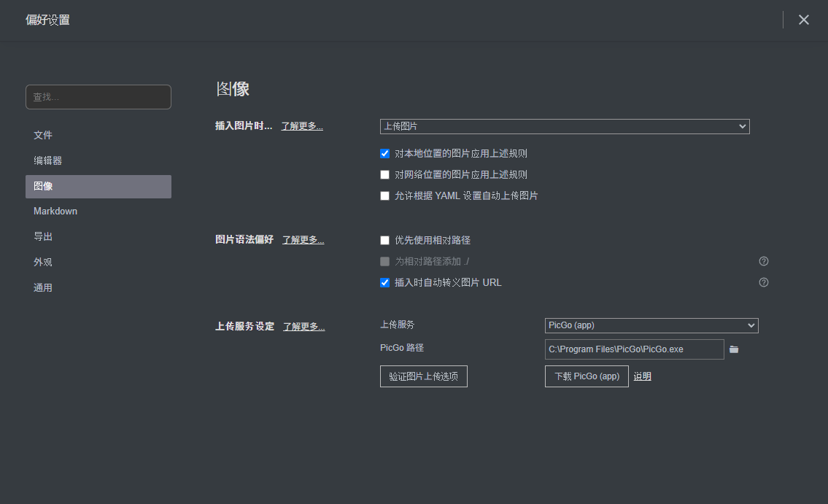
Task: Open the 上传图片 insert action dropdown
Action: (564, 126)
